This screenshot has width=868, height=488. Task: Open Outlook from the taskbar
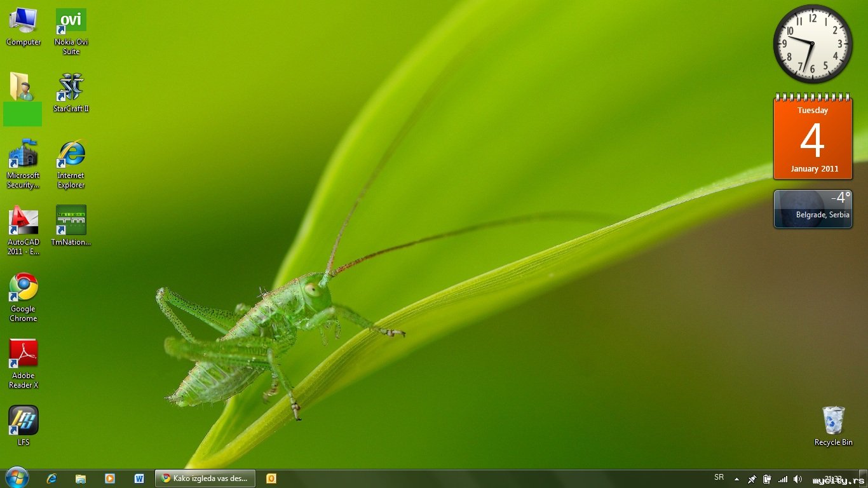271,478
